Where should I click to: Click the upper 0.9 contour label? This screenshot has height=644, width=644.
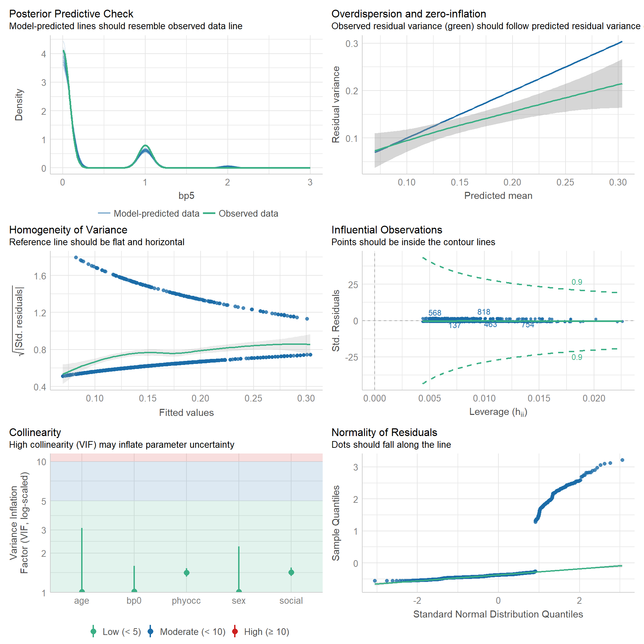pyautogui.click(x=577, y=282)
